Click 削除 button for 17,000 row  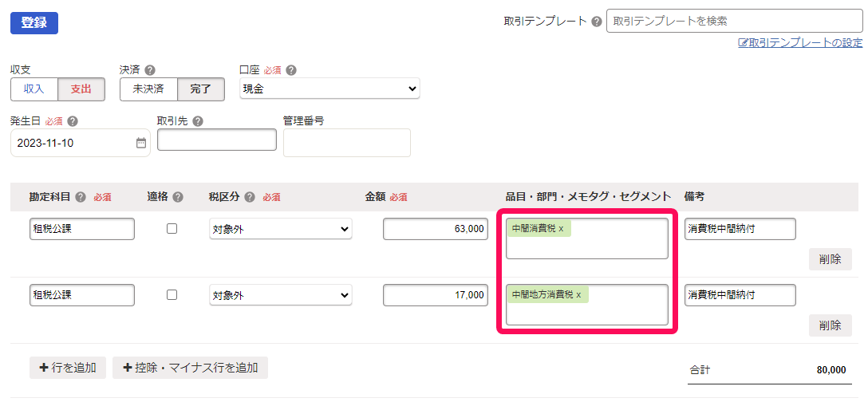coord(831,325)
